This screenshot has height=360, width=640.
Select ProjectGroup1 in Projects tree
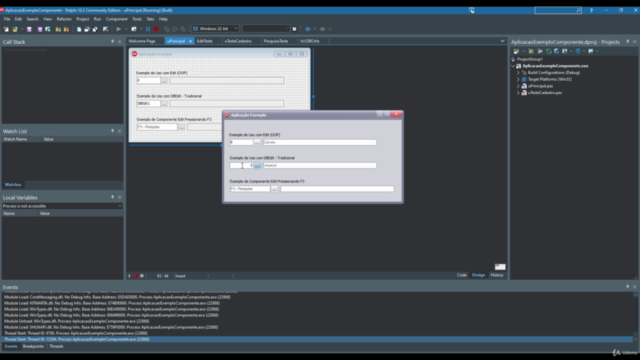(x=530, y=59)
